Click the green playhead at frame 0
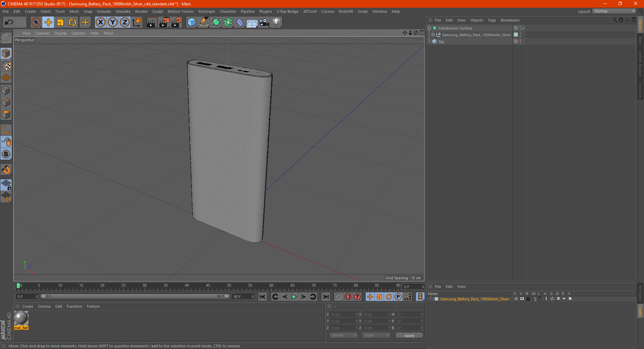Image resolution: width=644 pixels, height=349 pixels. pyautogui.click(x=18, y=286)
